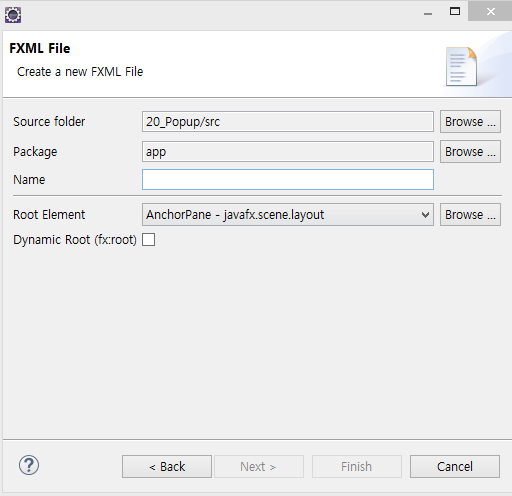Viewport: 512px width, 496px height.
Task: Browse for the Package
Action: tap(470, 152)
